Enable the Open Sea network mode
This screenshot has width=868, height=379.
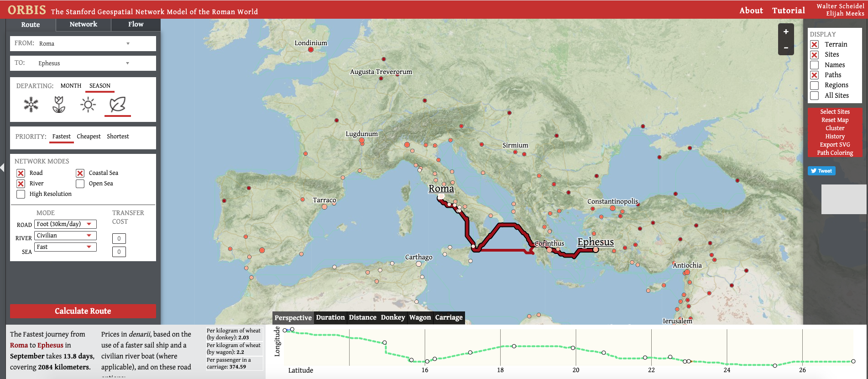click(x=80, y=184)
